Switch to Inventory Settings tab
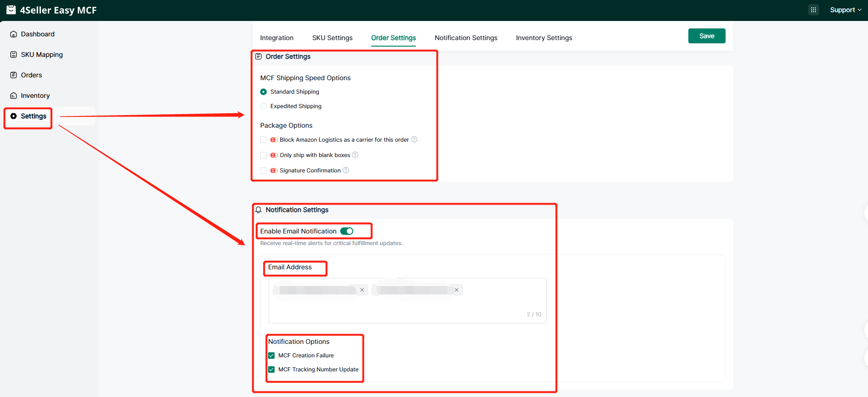 [544, 38]
